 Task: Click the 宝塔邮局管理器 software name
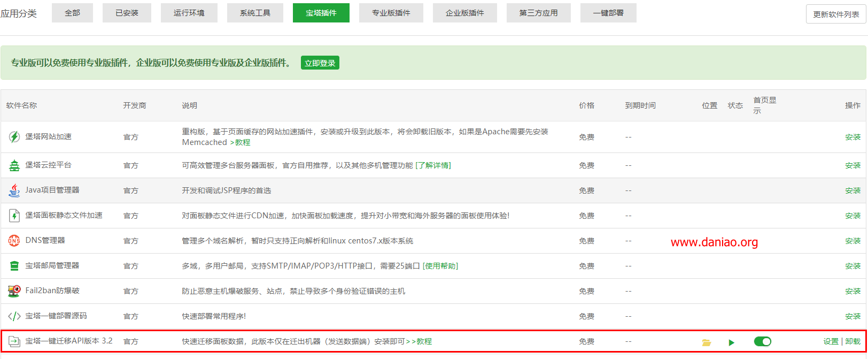point(52,265)
